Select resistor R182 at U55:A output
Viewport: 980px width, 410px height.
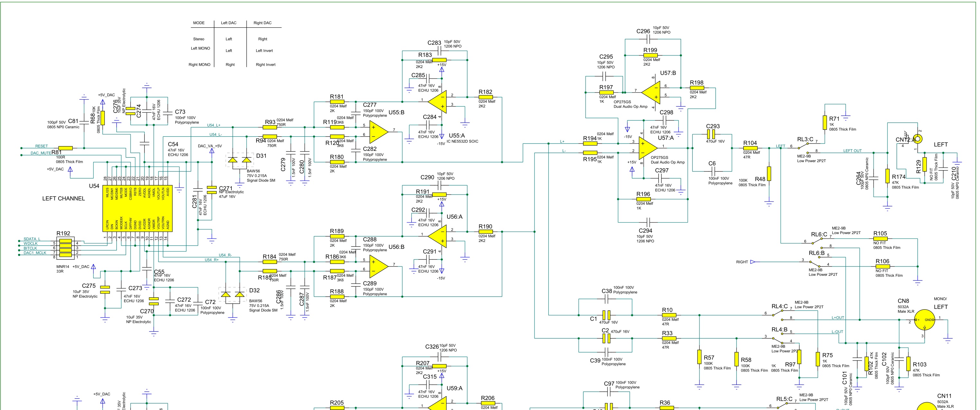point(486,97)
